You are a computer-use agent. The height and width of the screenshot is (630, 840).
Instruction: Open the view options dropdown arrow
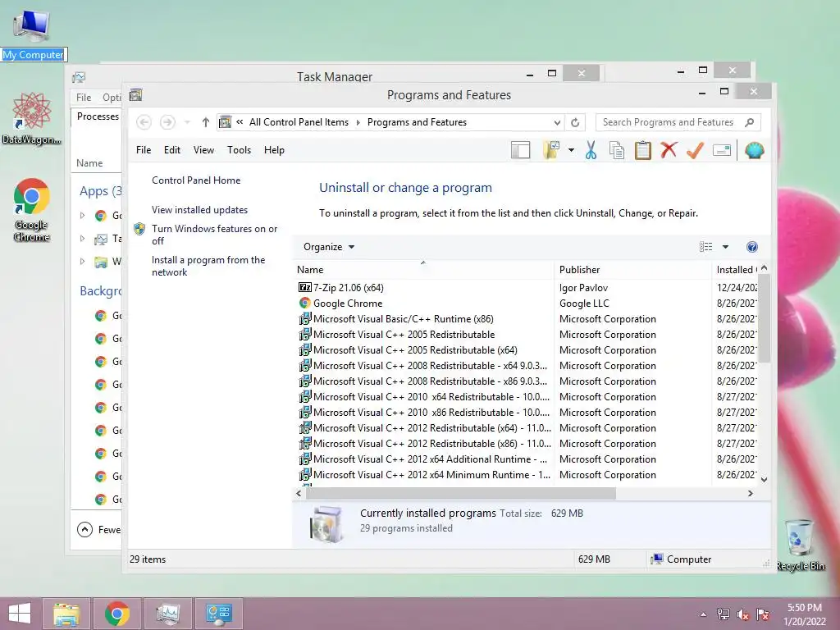[725, 247]
